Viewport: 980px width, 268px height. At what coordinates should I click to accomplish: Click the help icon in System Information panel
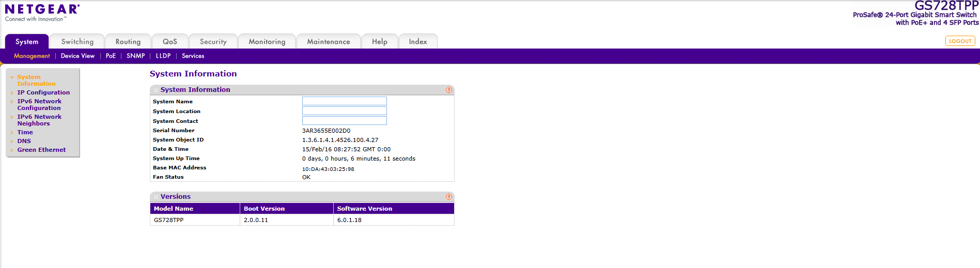pyautogui.click(x=448, y=90)
